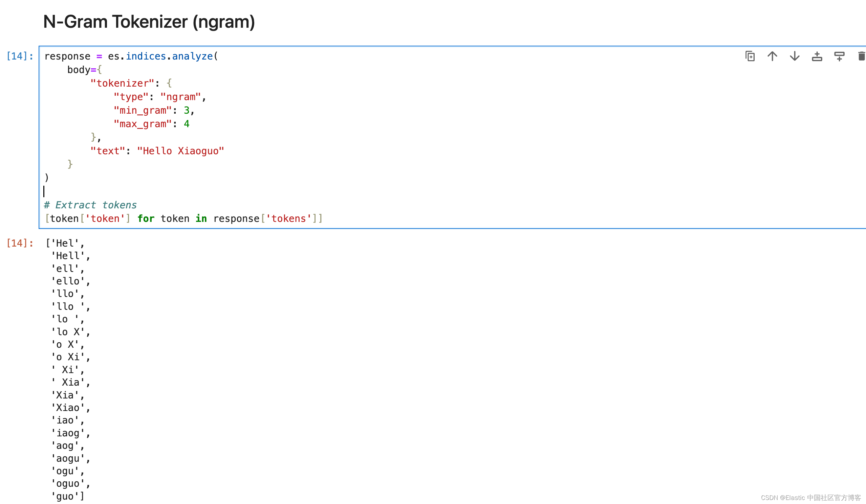Screen dimensions: 866x504
Task: Insert a cell above
Action: pos(817,56)
